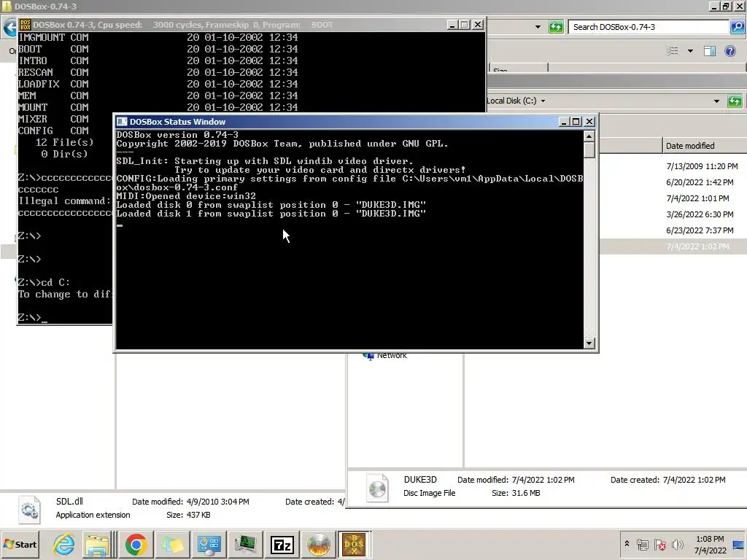The height and width of the screenshot is (560, 747).
Task: Click DOSBox Status Window console icon
Action: coord(122,122)
